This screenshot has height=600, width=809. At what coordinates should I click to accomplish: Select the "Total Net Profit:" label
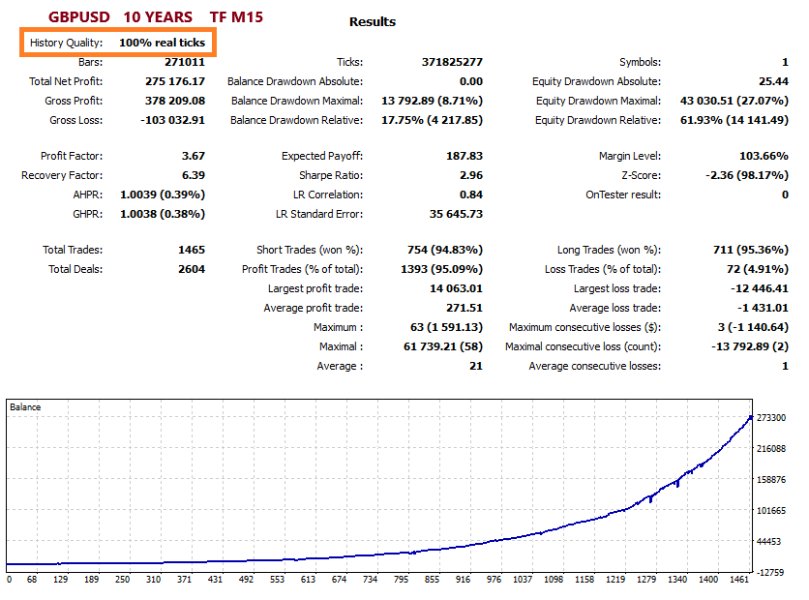click(66, 81)
